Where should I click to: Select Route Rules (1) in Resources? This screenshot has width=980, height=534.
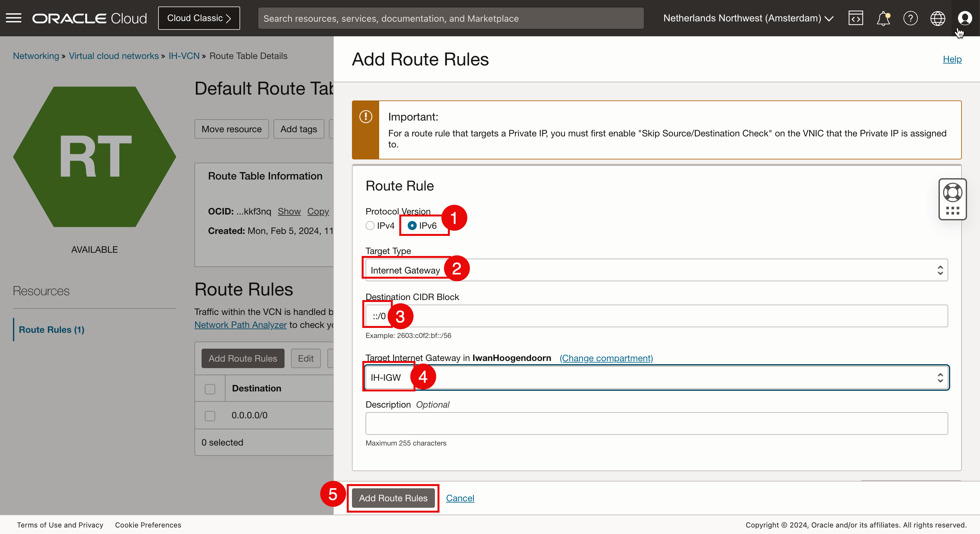tap(51, 330)
